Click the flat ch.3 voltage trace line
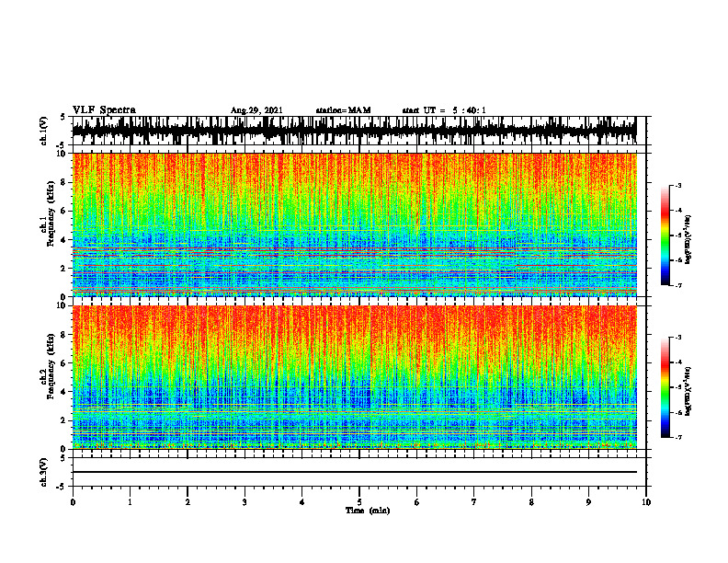 pos(354,472)
